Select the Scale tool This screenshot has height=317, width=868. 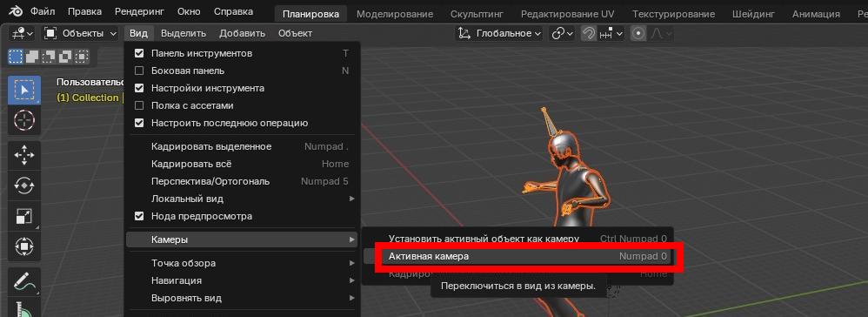click(23, 216)
